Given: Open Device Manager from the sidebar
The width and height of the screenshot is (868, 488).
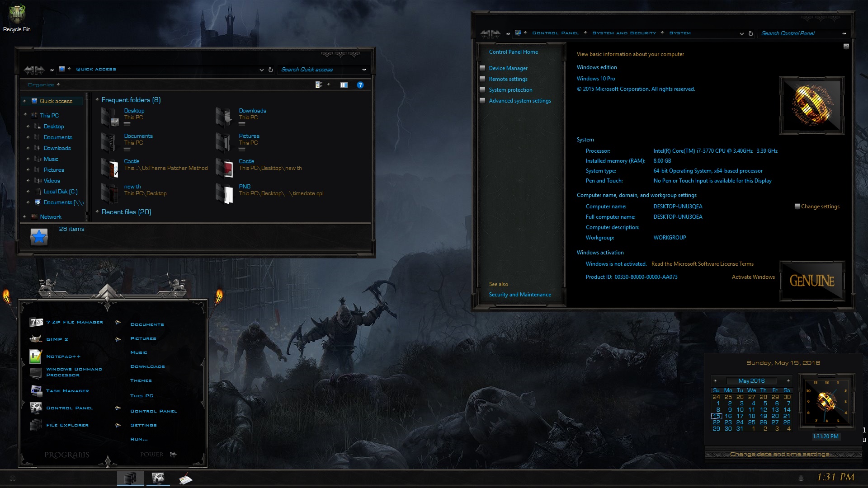Looking at the screenshot, I should coord(508,68).
